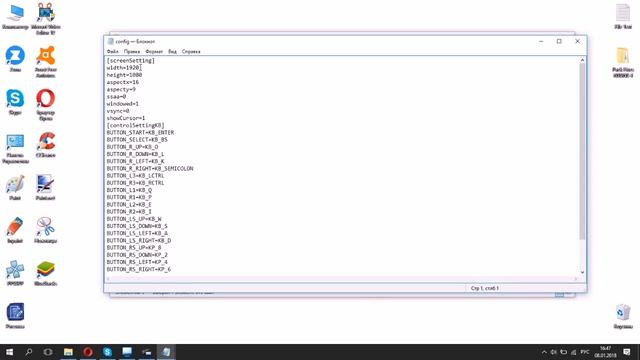This screenshot has height=360, width=640.
Task: Open the Справка menu in Notepad
Action: coord(191,51)
